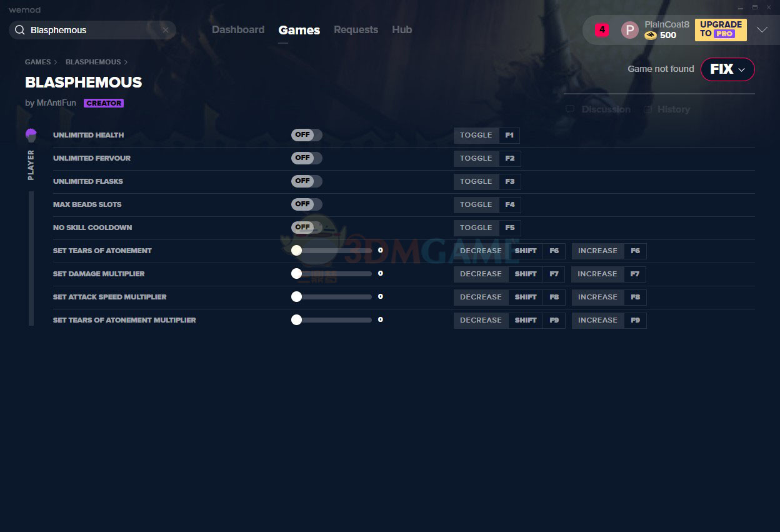The image size is (780, 532).
Task: Open the Discussion panel icon
Action: pos(570,109)
